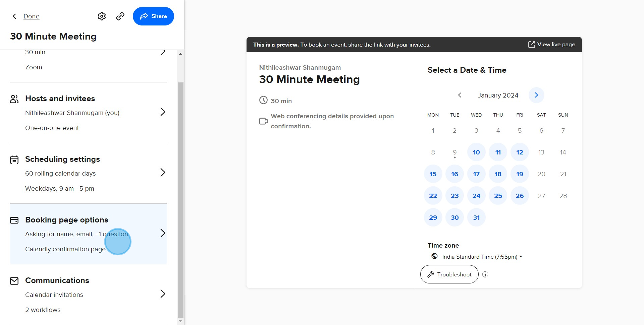Click the today date 9 on calendar

[x=454, y=152]
